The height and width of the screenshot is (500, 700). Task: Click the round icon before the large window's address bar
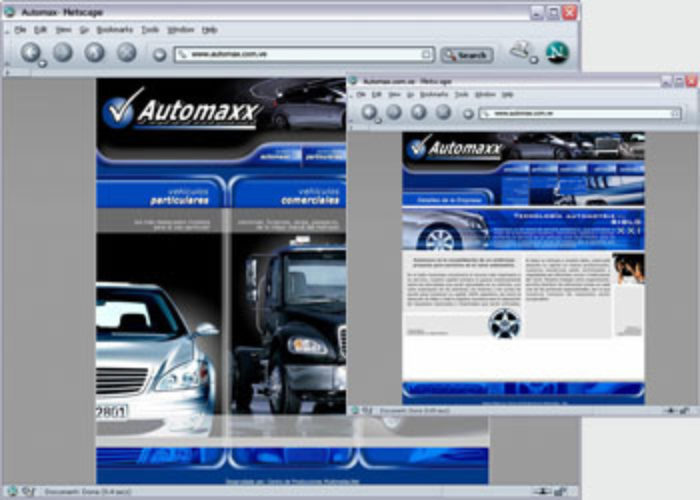pos(159,55)
